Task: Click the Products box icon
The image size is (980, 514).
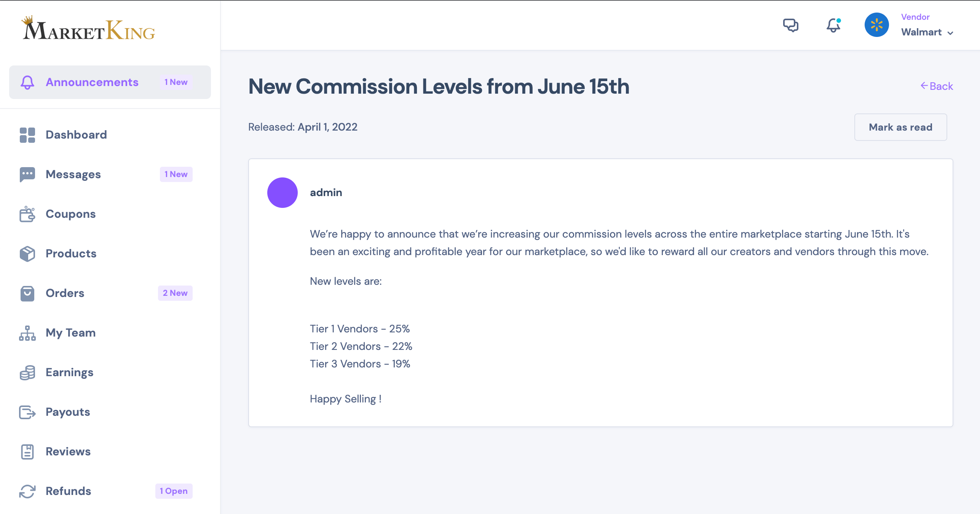Action: [x=27, y=254]
